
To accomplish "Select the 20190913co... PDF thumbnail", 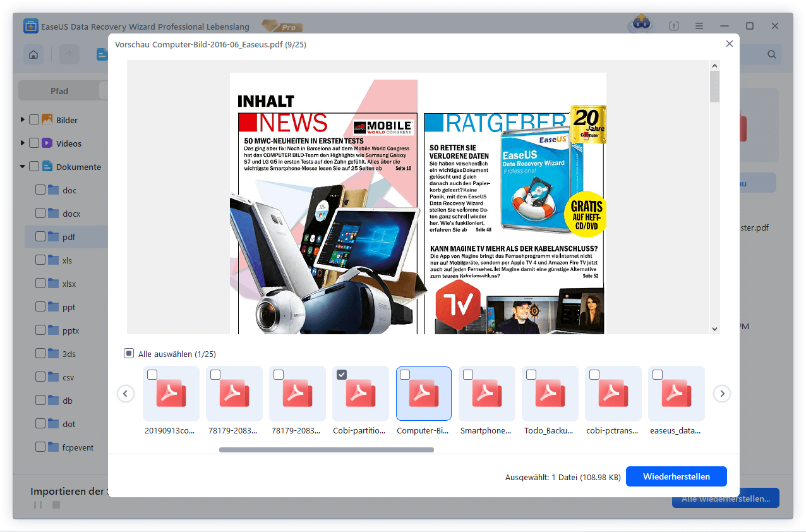I will point(171,394).
